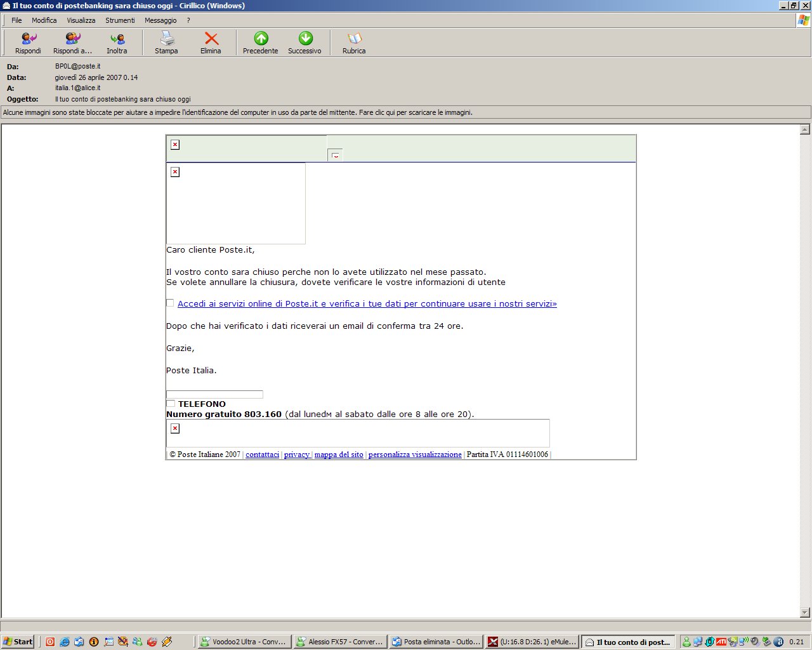Click Partita IVA 01114601006 text
This screenshot has width=812, height=650.
[x=507, y=454]
